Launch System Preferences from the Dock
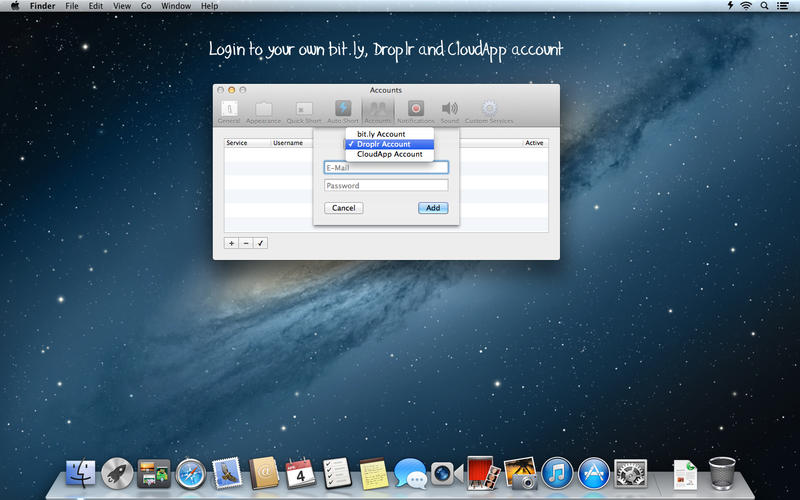Screen dimensions: 800x500 (x=631, y=473)
